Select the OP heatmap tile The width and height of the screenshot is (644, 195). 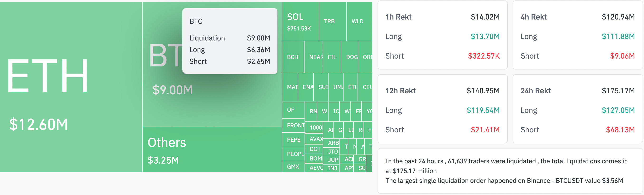point(293,110)
